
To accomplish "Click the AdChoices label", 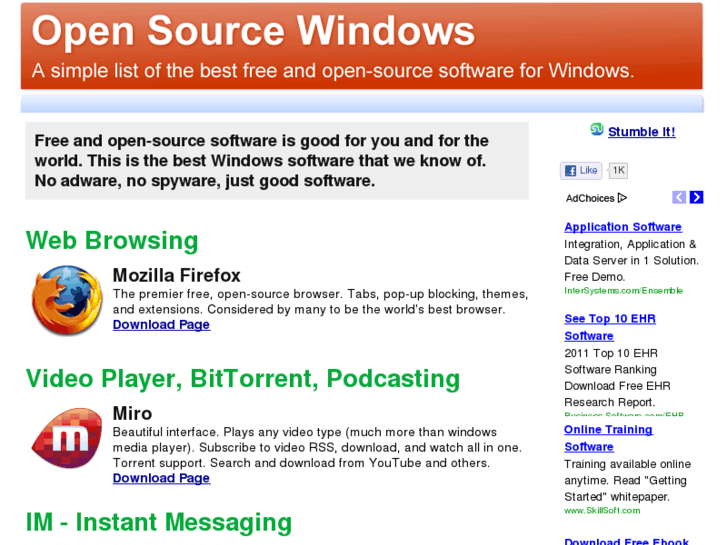I will coord(590,199).
